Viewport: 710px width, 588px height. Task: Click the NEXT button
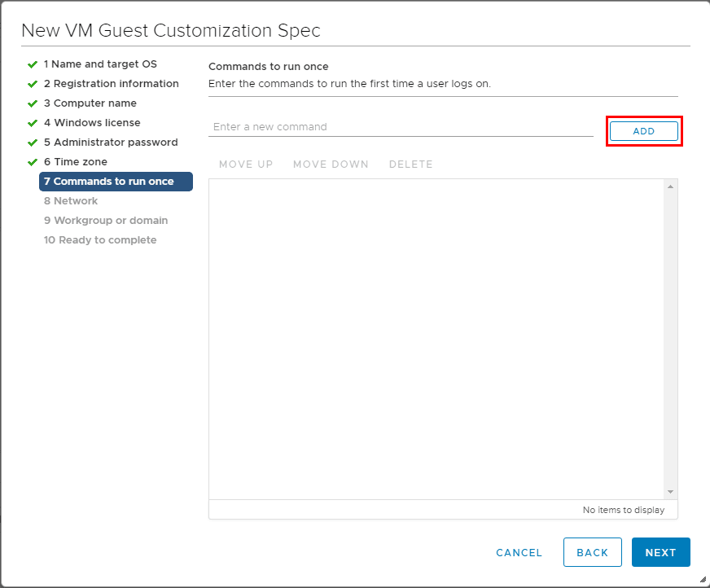click(x=660, y=552)
